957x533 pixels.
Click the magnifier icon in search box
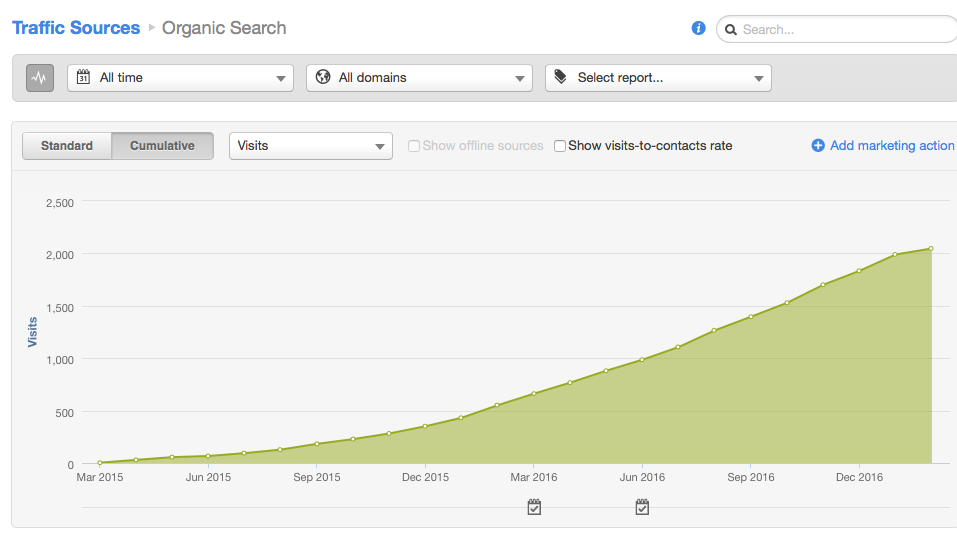click(x=731, y=30)
